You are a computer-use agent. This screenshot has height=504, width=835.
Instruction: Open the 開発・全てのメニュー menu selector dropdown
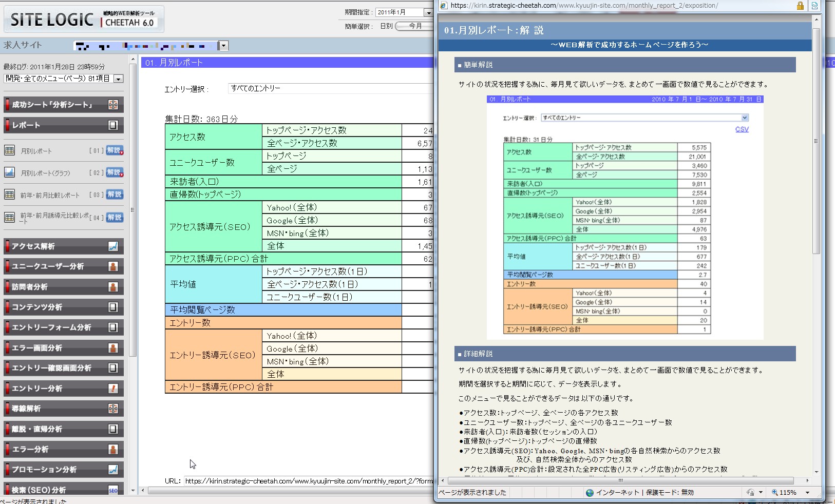click(119, 79)
